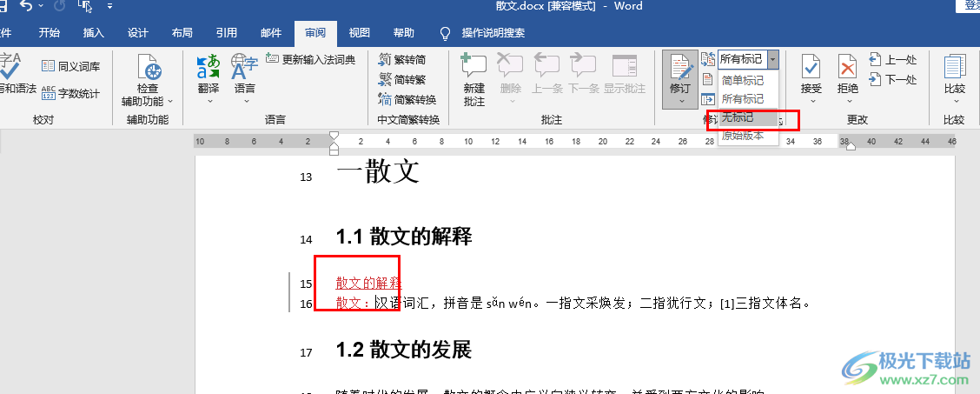Open the Undo history dropdown arrow

click(x=41, y=5)
